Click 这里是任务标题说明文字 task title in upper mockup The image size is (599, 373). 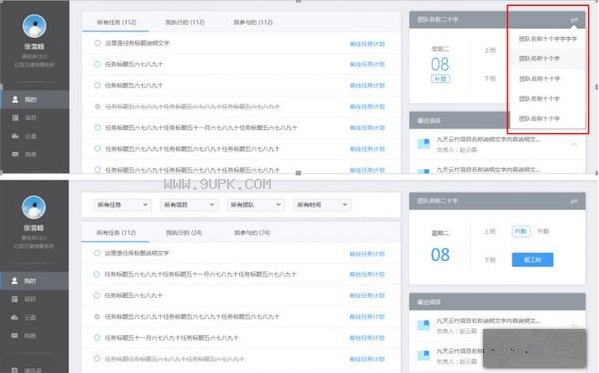(137, 43)
